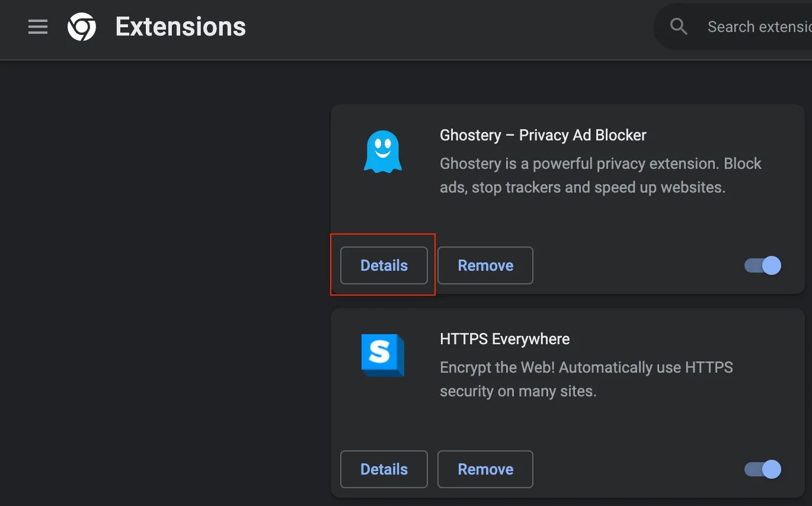812x506 pixels.
Task: Click the Chrome logo icon
Action: (82, 27)
